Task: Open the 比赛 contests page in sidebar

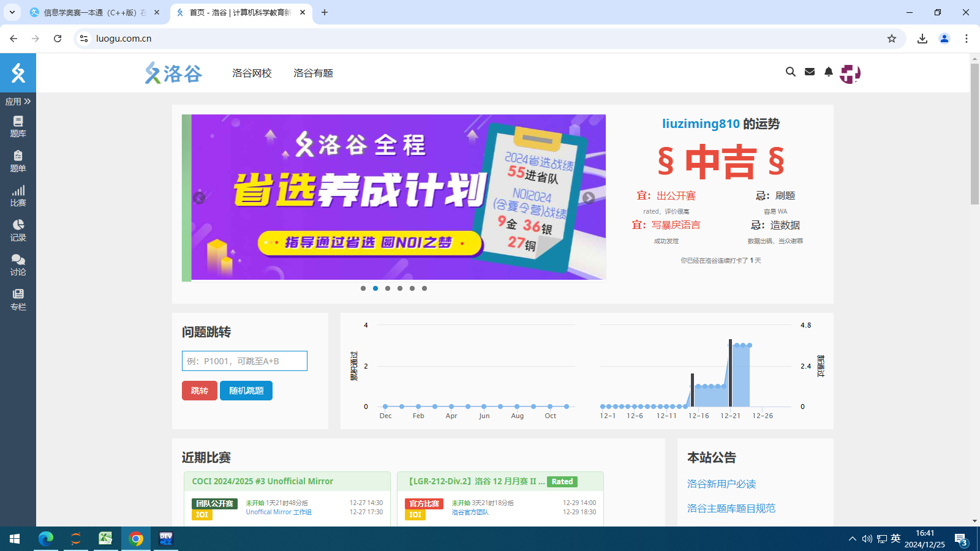Action: [x=18, y=196]
